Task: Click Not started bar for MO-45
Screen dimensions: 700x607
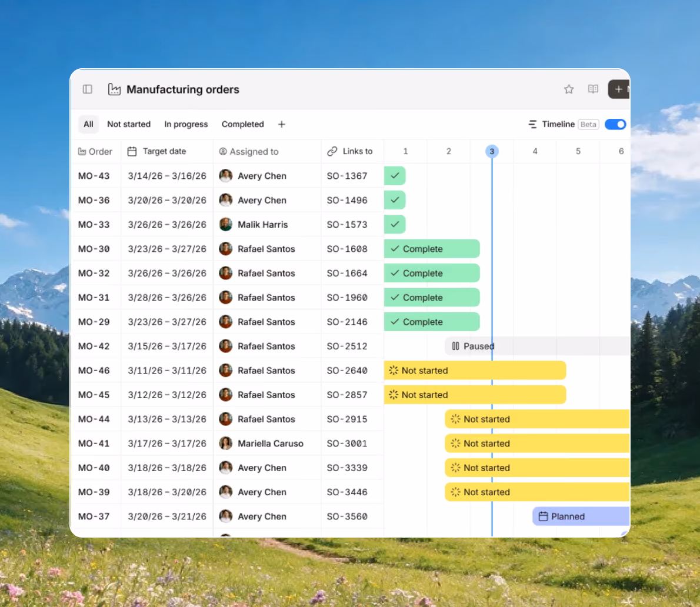Action: (475, 395)
